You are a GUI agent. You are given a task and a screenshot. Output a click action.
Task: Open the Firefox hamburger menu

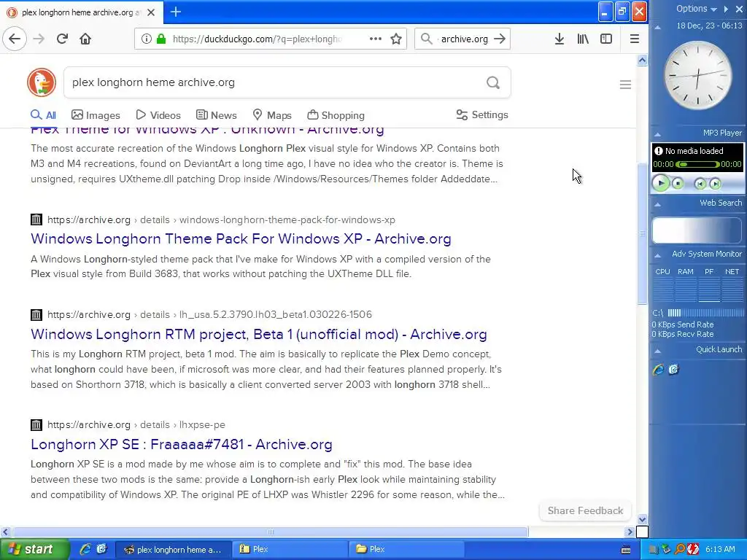(x=635, y=39)
